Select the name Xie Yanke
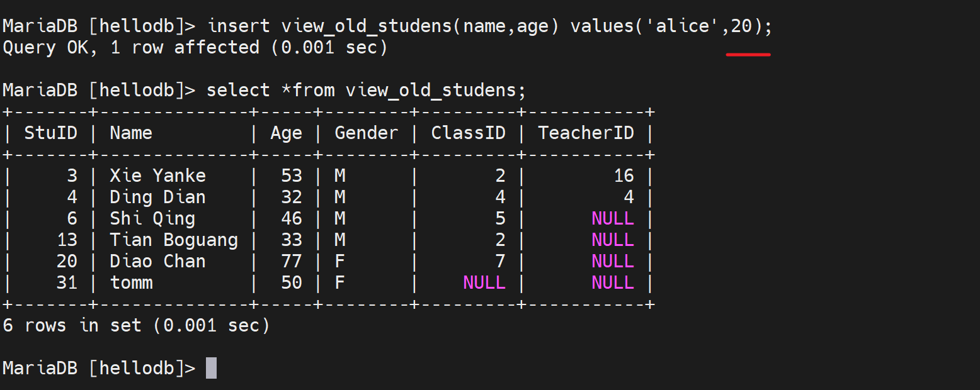Viewport: 980px width, 390px height. point(157,175)
